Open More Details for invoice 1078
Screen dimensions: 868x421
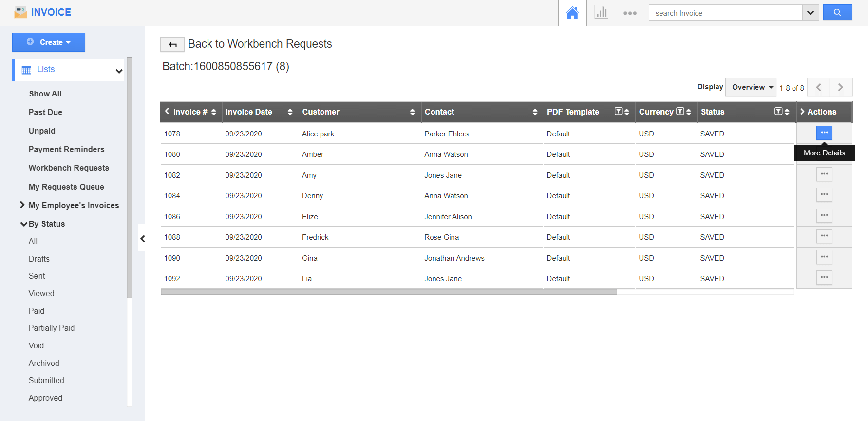(x=824, y=133)
